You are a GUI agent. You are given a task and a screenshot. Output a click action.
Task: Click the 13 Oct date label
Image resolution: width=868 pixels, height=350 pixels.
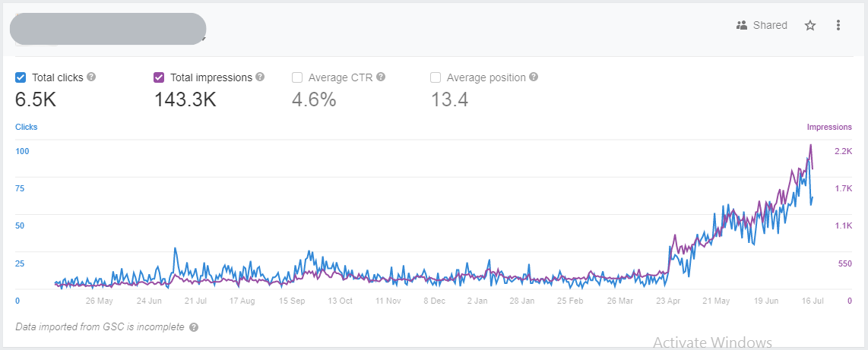[339, 301]
